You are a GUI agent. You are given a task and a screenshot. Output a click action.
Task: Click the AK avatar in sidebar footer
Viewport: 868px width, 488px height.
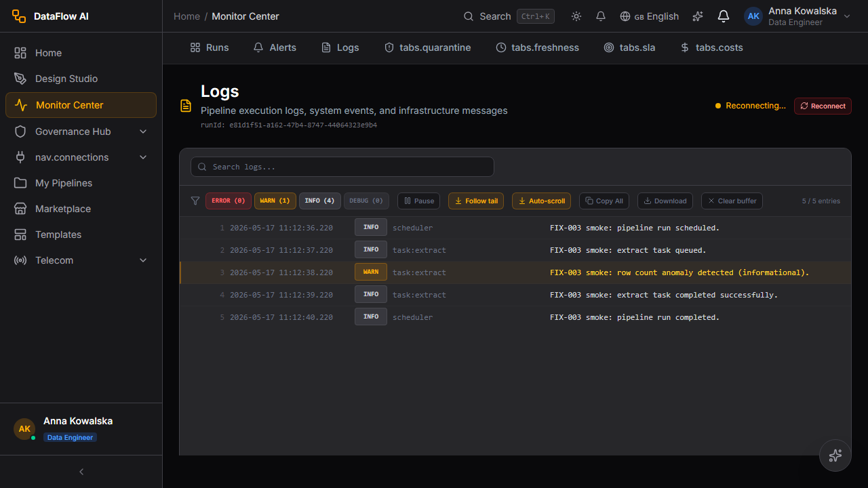[x=24, y=429]
